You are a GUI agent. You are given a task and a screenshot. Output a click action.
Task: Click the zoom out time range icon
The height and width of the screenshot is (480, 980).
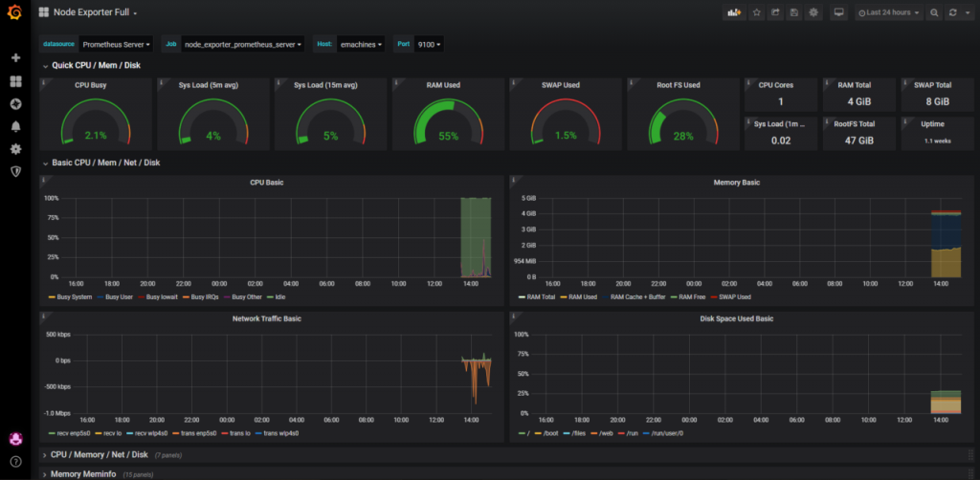(934, 13)
